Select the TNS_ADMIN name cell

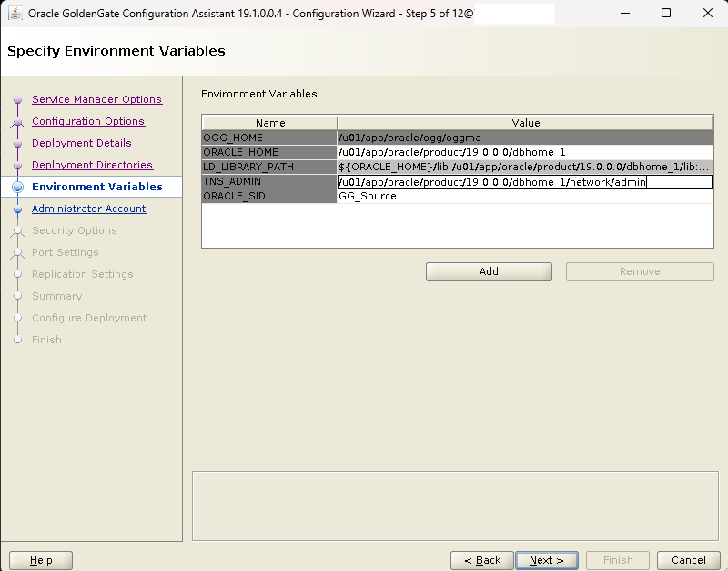point(269,181)
